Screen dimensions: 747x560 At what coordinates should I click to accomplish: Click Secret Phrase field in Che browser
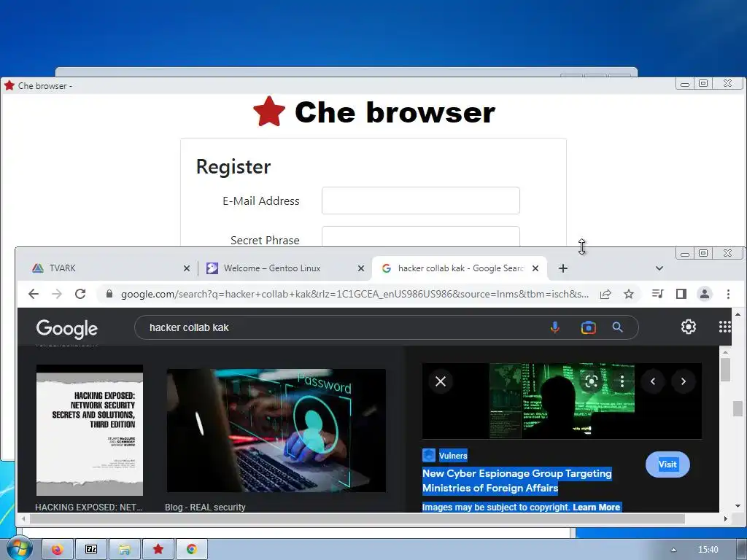tap(421, 237)
